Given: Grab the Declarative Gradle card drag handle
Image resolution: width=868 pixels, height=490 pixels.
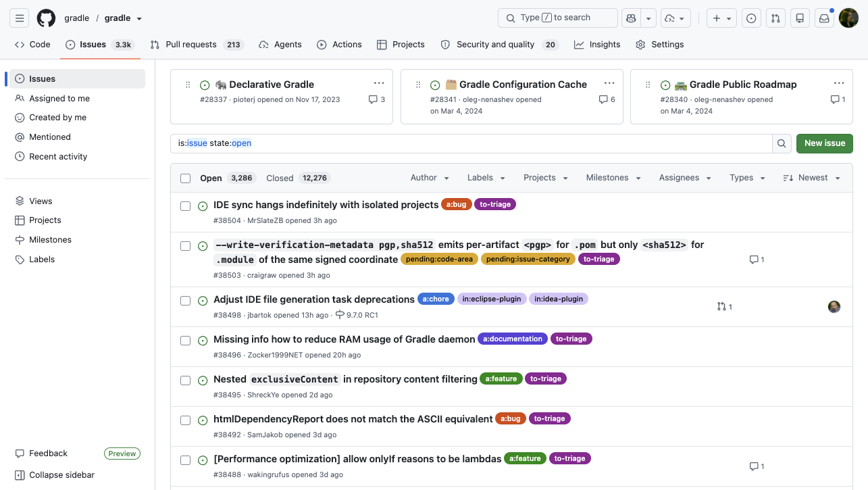Looking at the screenshot, I should 188,84.
